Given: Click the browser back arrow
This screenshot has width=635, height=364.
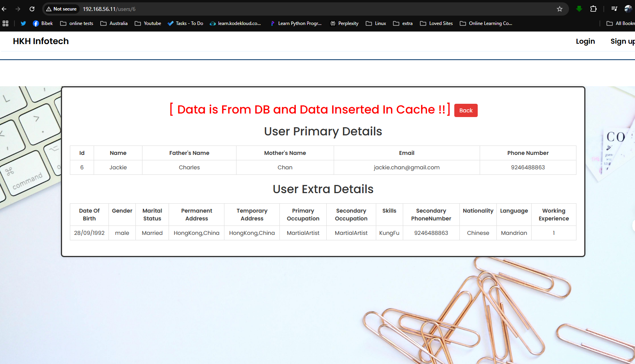Looking at the screenshot, I should (4, 9).
